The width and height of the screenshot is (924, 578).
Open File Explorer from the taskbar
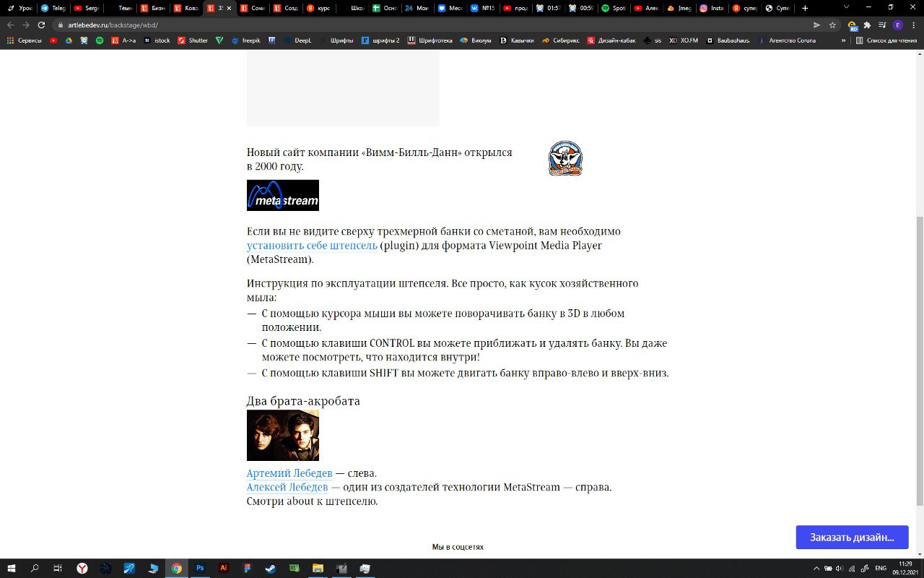[x=317, y=569]
